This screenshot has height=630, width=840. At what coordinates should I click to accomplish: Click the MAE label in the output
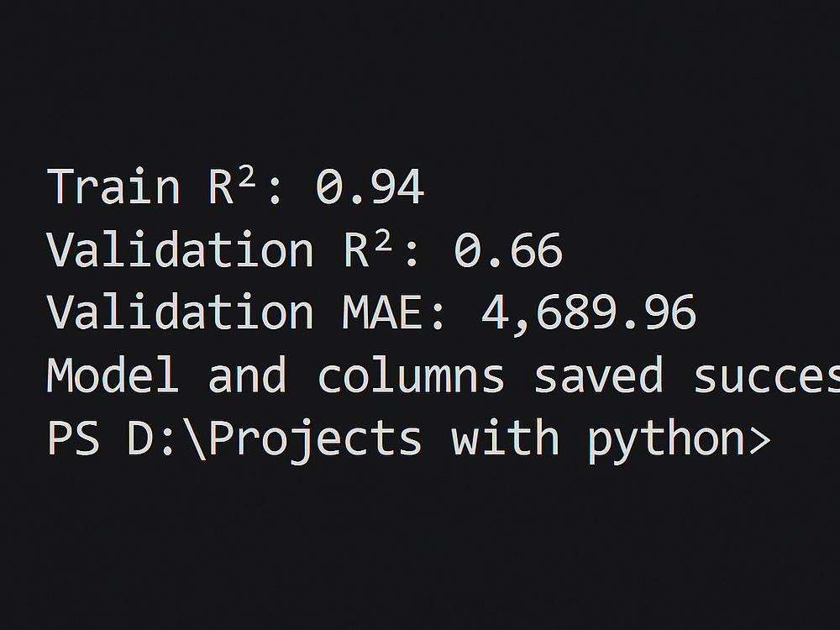(382, 312)
